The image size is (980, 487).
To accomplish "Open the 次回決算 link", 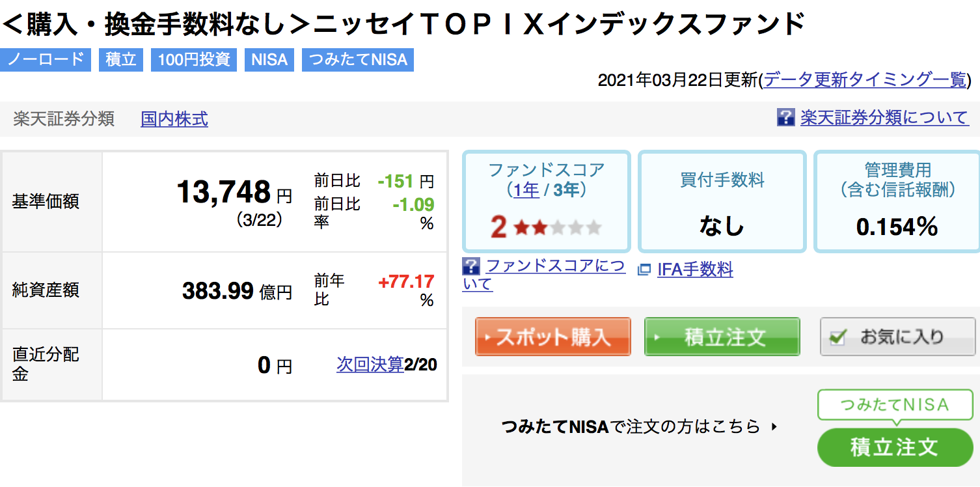I will click(x=370, y=365).
